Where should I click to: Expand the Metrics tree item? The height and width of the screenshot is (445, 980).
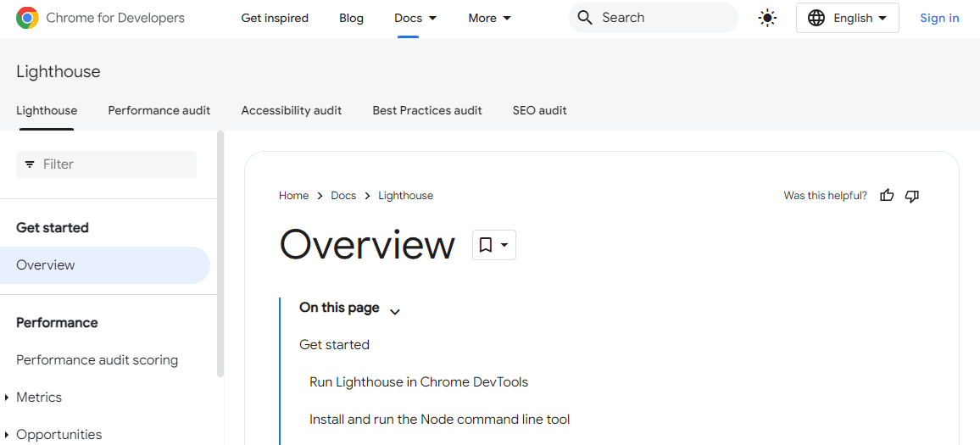coord(6,398)
